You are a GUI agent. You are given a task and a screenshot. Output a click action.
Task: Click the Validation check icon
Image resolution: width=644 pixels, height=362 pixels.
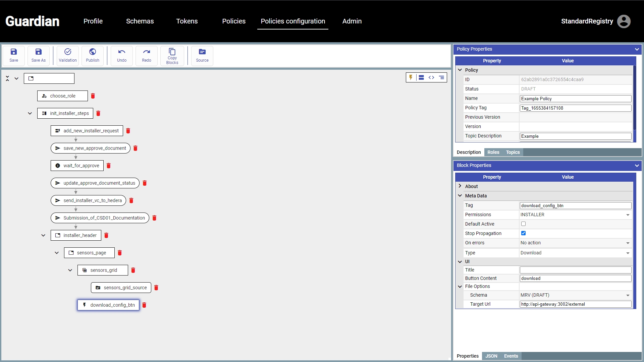(x=68, y=52)
